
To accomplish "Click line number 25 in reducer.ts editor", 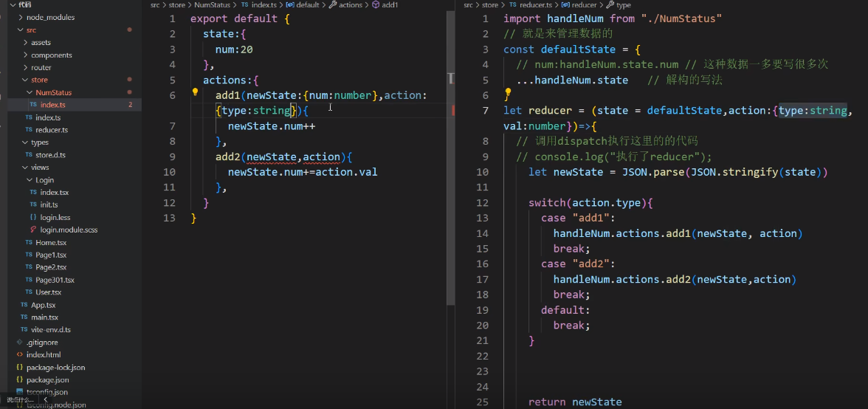I will 482,402.
